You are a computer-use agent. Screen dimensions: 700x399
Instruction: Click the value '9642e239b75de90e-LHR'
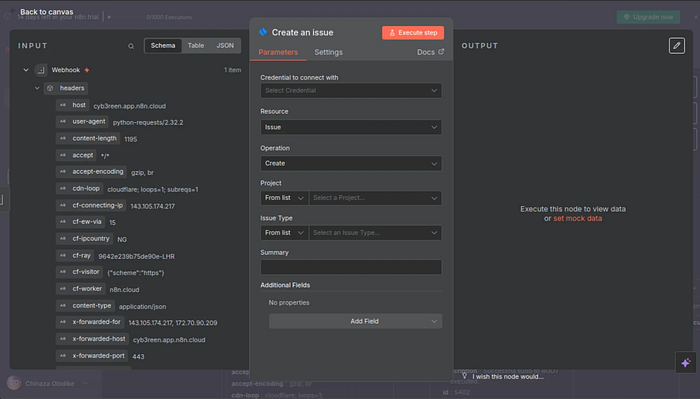point(137,257)
